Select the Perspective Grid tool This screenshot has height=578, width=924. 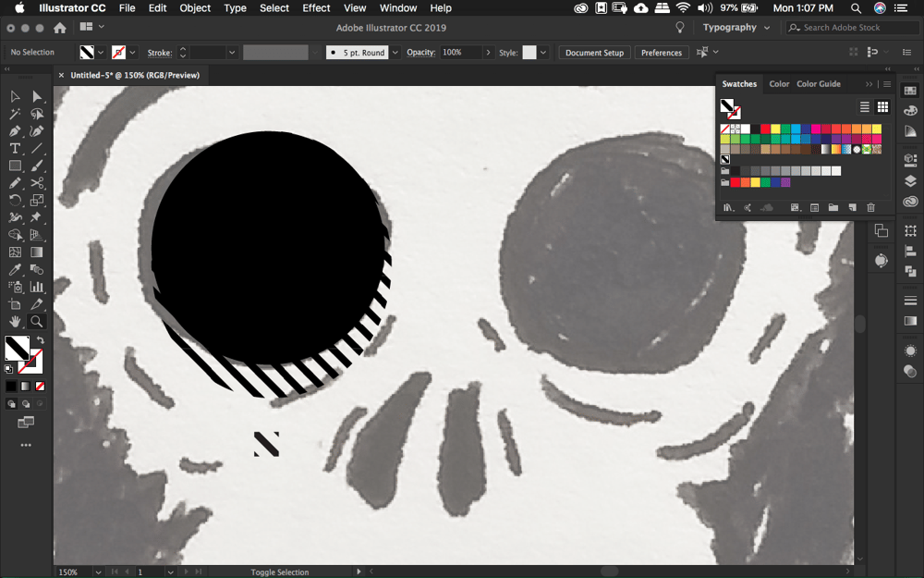(x=37, y=235)
